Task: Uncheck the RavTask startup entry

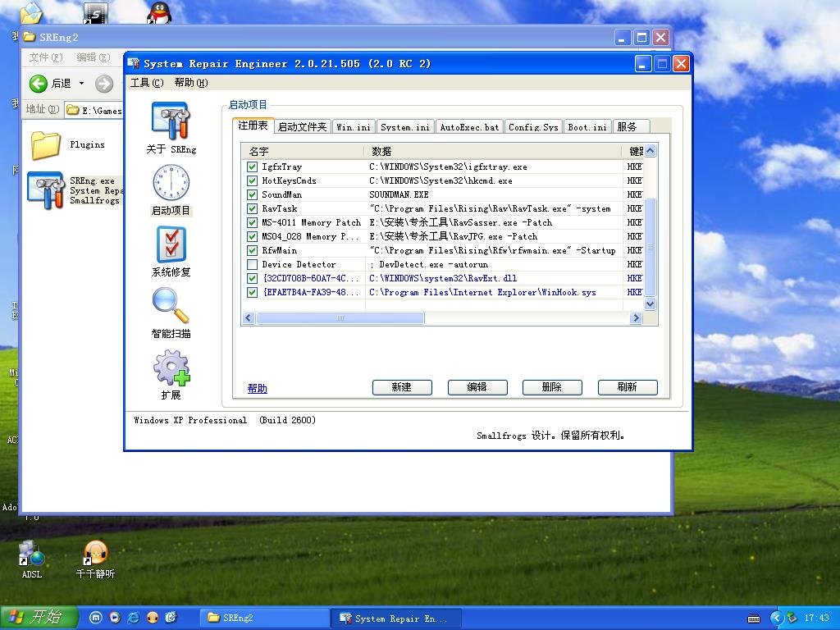Action: 252,209
